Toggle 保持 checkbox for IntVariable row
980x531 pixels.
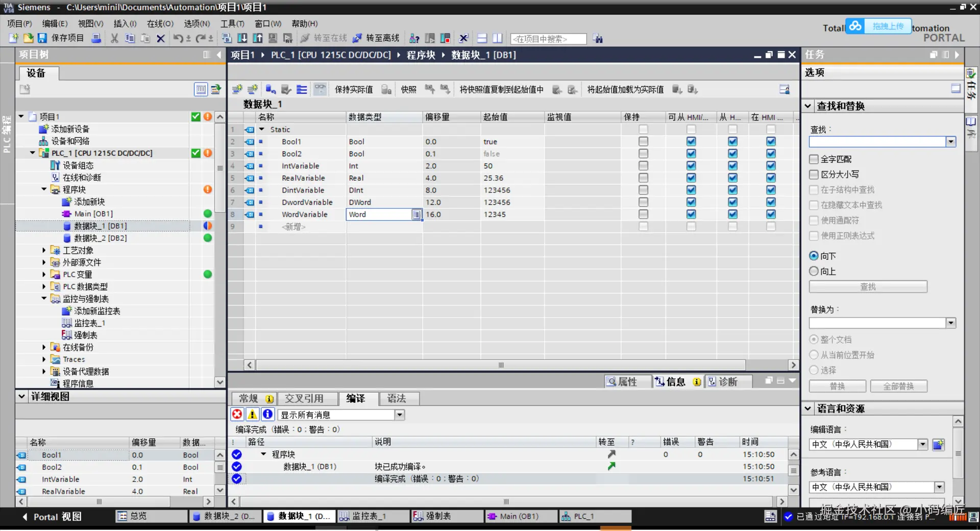[643, 166]
